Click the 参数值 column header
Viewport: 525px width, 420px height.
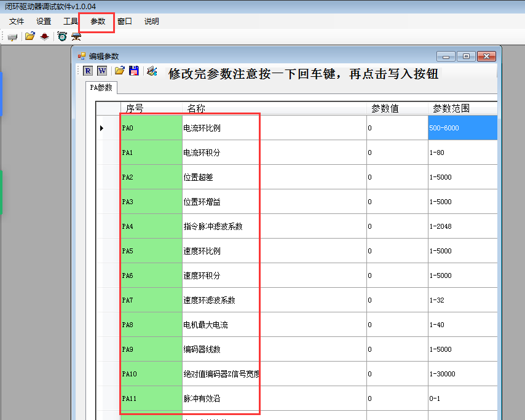(397, 108)
